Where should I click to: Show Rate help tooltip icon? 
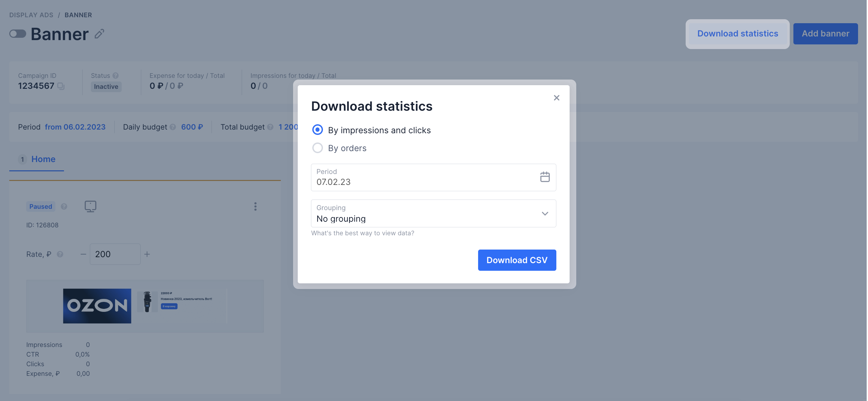(x=60, y=254)
